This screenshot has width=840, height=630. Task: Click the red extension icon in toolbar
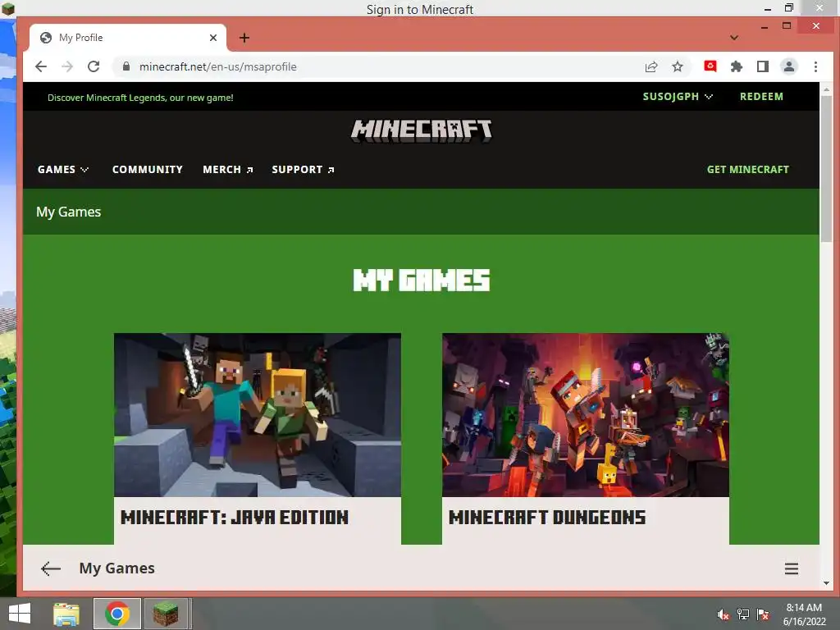(710, 66)
